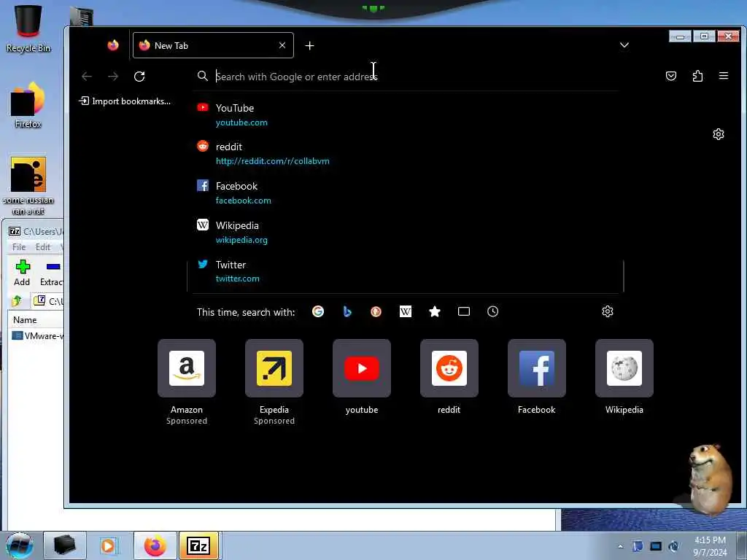Open the Firefox application menu
This screenshot has width=747, height=560.
point(723,76)
